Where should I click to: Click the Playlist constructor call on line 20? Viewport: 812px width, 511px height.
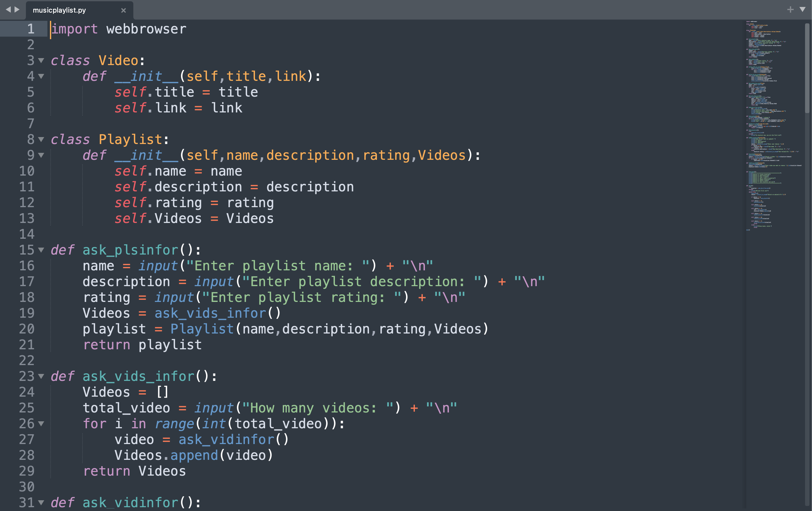click(x=202, y=329)
